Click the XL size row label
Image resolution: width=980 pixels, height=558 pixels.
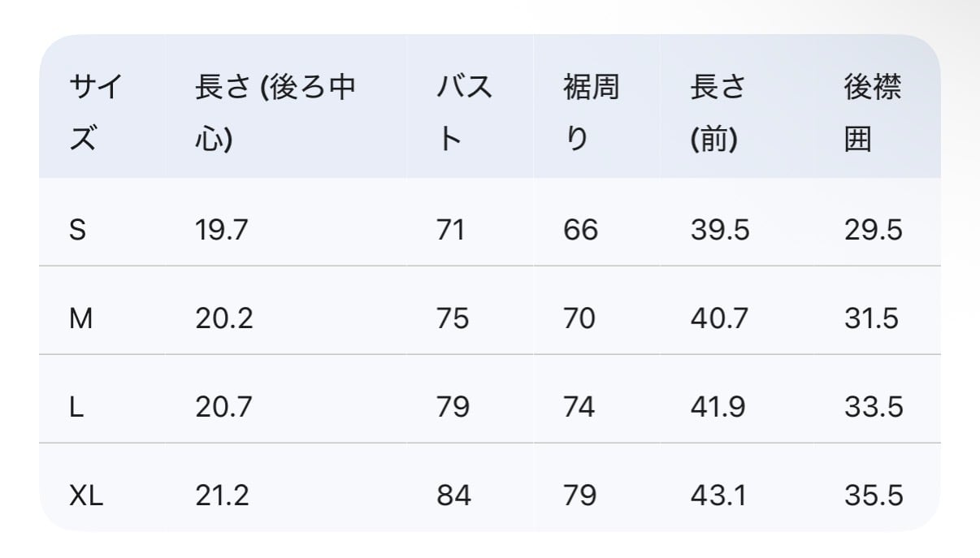pos(86,495)
